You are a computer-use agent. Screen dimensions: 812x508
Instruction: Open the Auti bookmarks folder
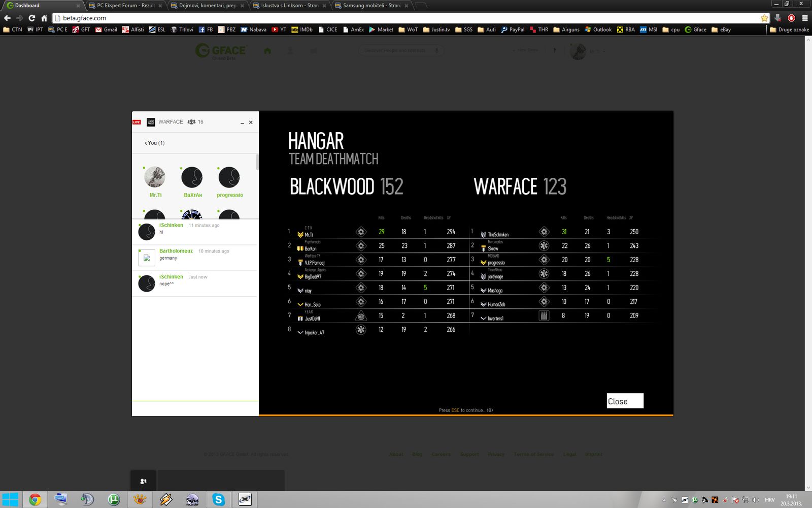(x=487, y=29)
